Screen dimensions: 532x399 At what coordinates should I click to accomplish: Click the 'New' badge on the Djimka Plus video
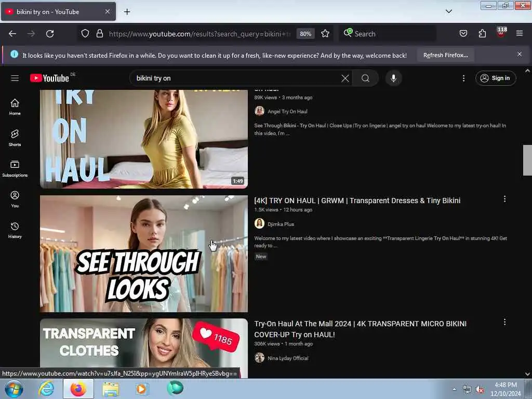pos(261,257)
